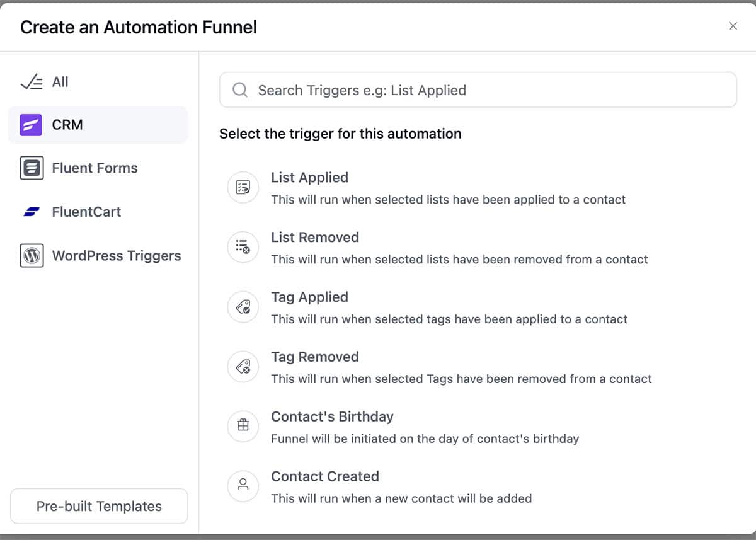Click 'Select the trigger for this automation' heading
The width and height of the screenshot is (756, 540).
pyautogui.click(x=340, y=134)
